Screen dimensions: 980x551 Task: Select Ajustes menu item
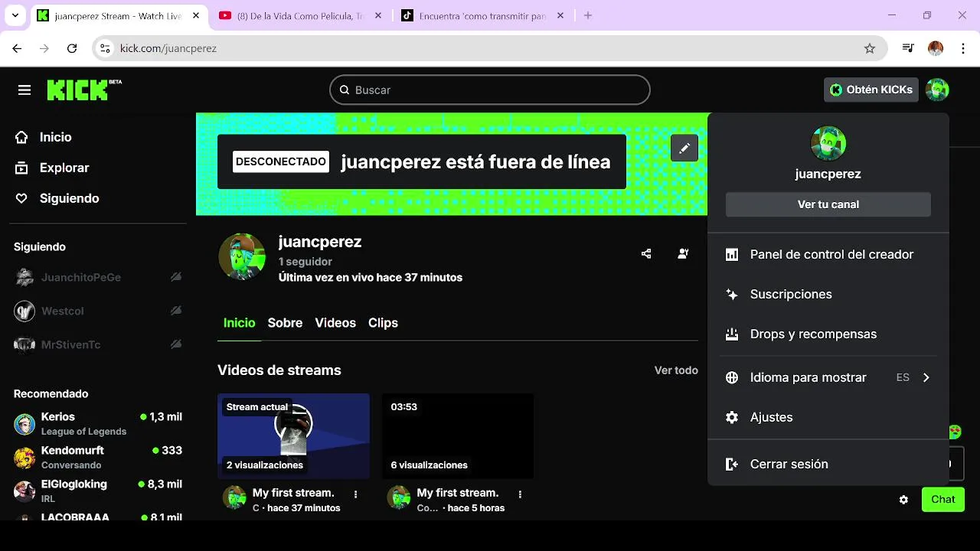(828, 417)
